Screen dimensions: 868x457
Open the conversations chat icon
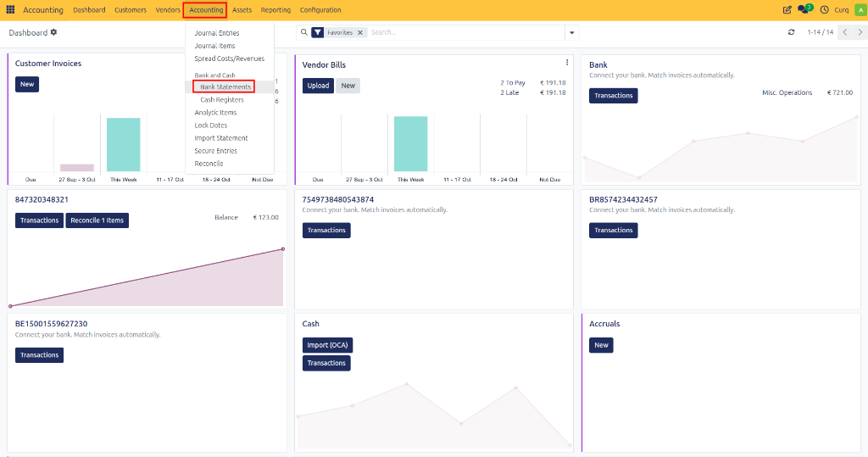click(803, 9)
